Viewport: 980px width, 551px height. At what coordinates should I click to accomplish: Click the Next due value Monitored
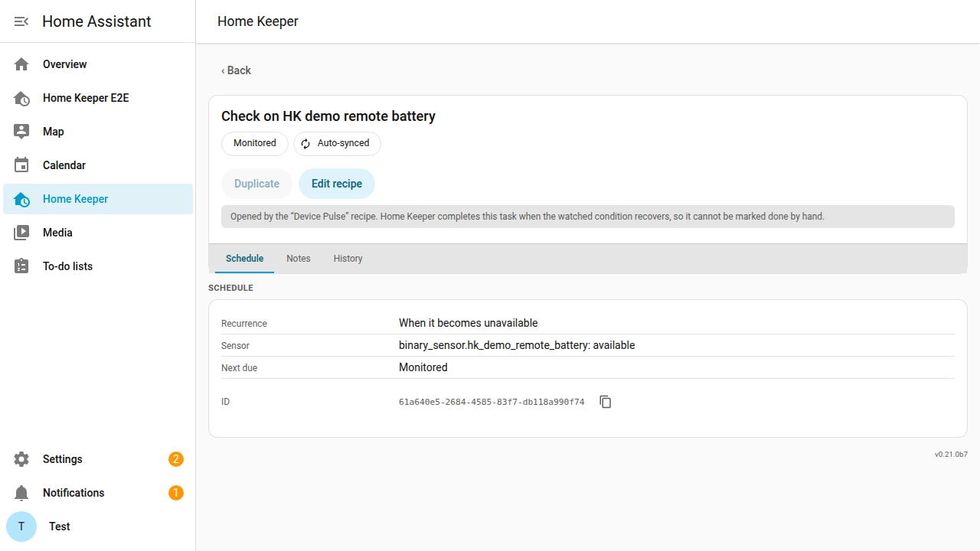[x=423, y=367]
